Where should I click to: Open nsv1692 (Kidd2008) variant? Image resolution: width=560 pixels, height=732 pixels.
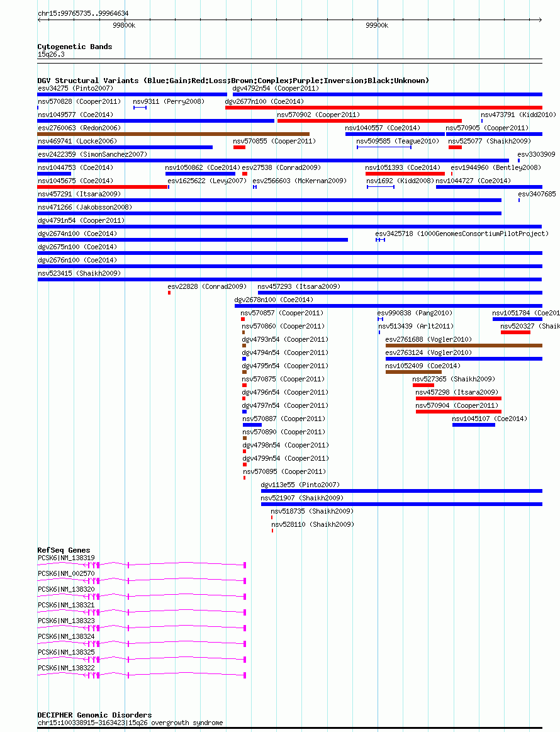[x=400, y=181]
